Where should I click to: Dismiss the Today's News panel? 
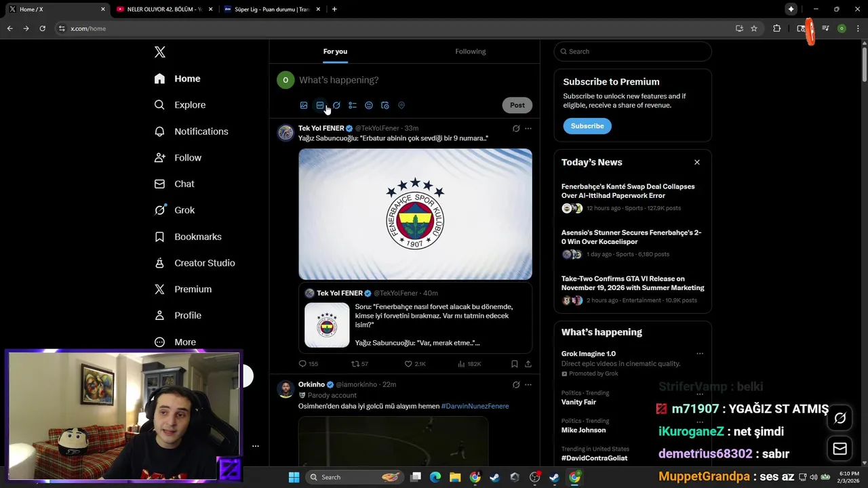click(x=696, y=163)
